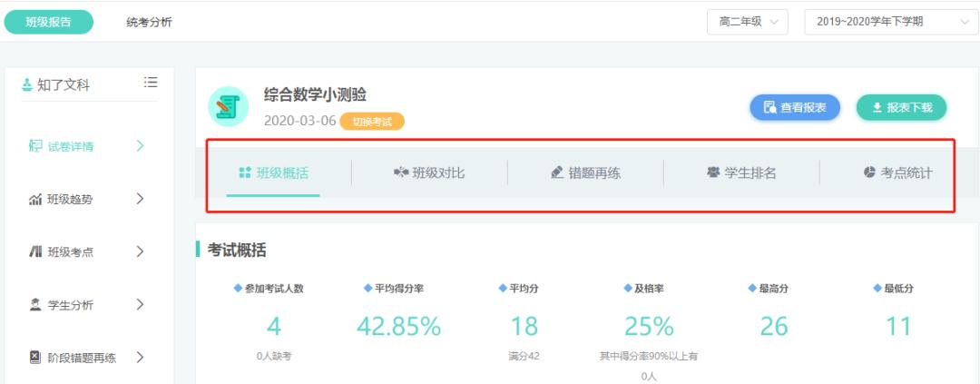
Task: Switch to the 学生排名 tab
Action: [741, 172]
